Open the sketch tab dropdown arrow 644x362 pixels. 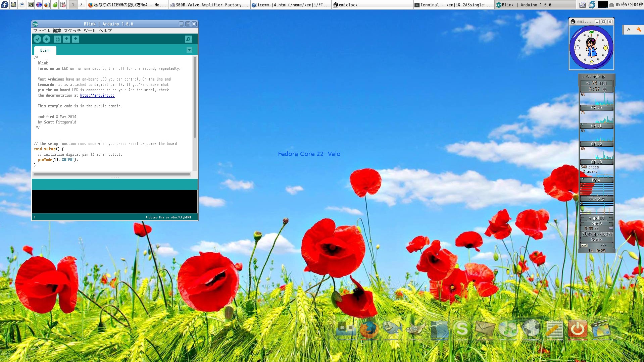tap(189, 50)
